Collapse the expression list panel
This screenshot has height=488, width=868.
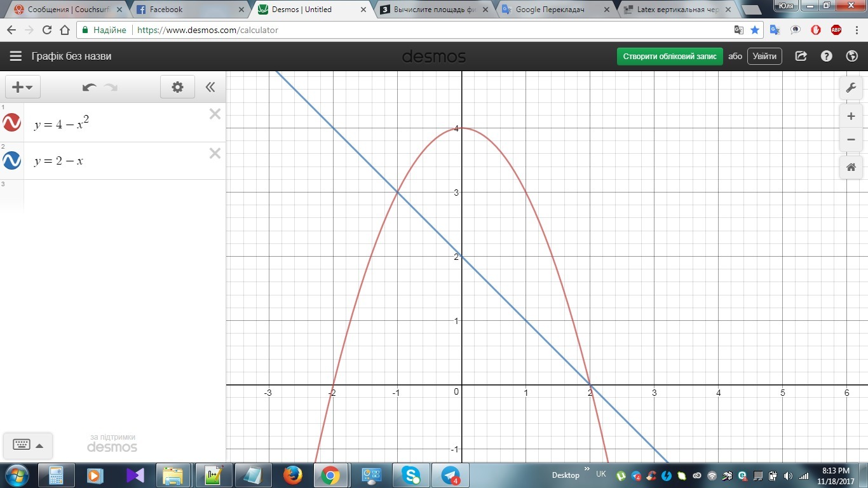tap(210, 87)
